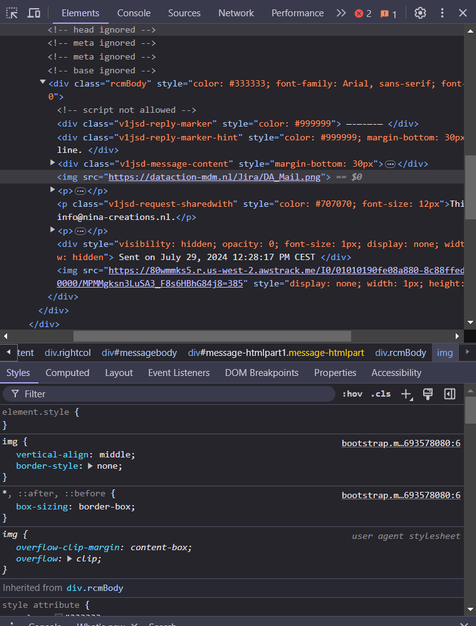Toggle the rendering emulations brush icon

[x=428, y=394]
